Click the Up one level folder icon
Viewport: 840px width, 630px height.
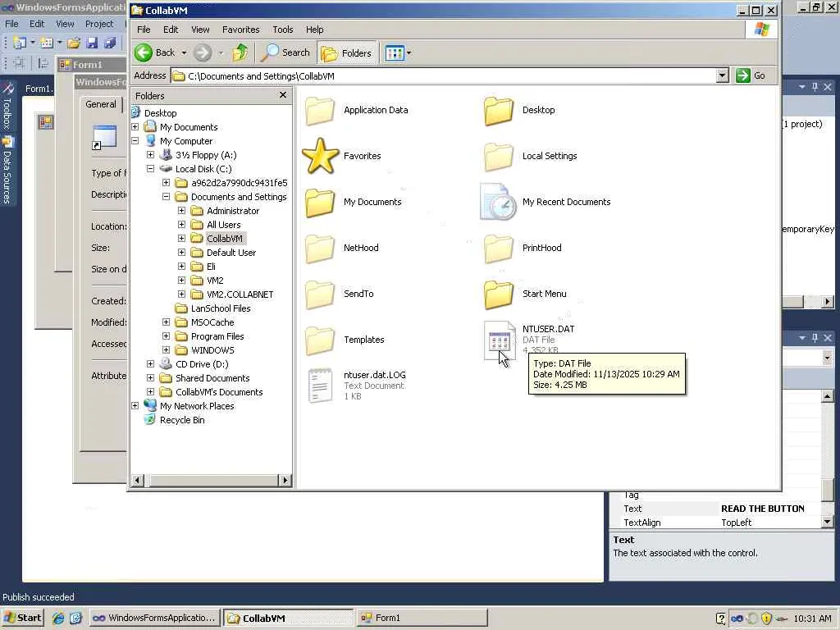click(x=240, y=52)
